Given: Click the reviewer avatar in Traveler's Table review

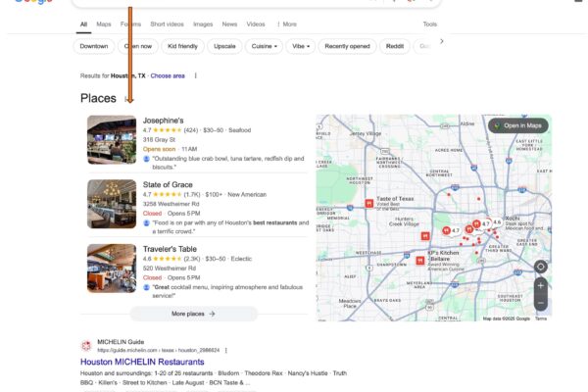Looking at the screenshot, I should point(147,287).
